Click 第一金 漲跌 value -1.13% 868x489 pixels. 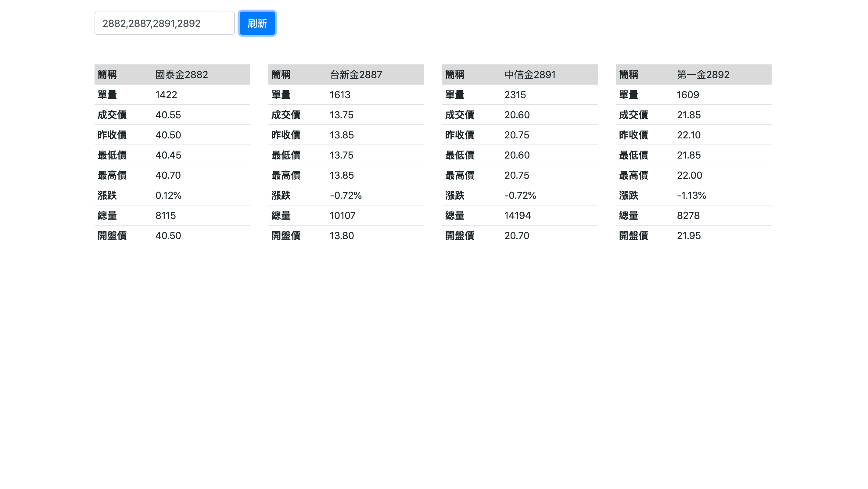pos(691,195)
